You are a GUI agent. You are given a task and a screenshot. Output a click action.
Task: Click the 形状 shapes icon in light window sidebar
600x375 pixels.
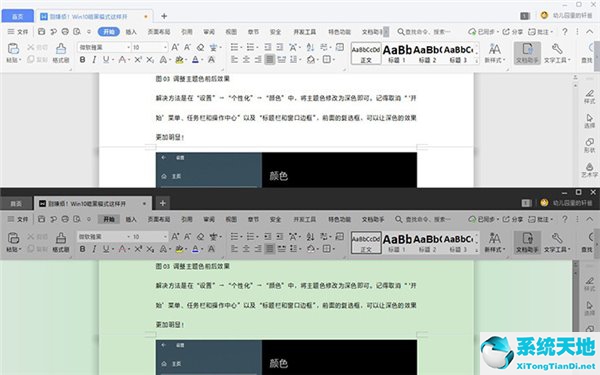tap(589, 145)
